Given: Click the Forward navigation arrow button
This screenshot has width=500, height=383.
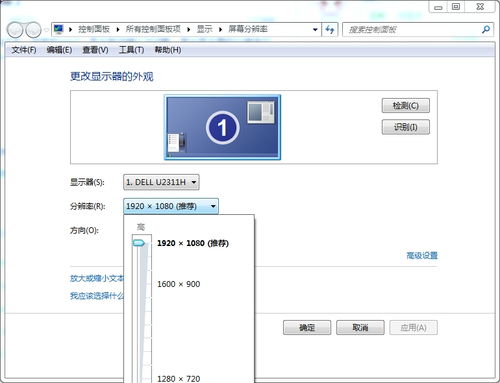Looking at the screenshot, I should (33, 30).
